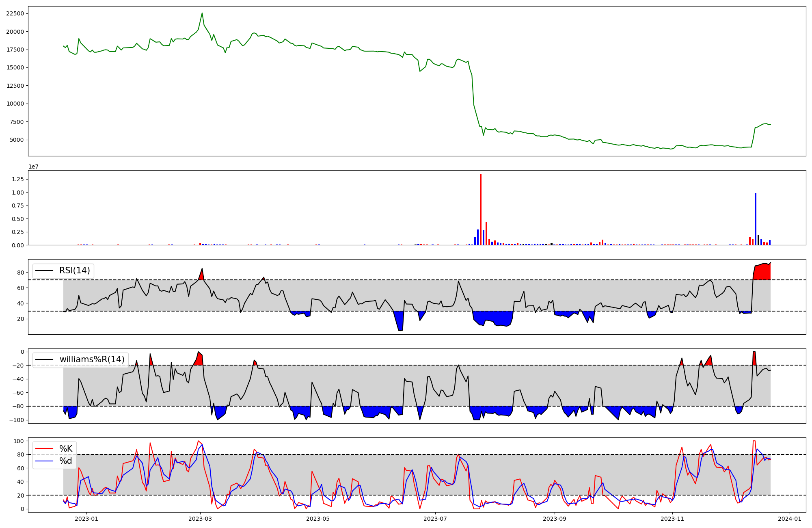
Task: Click the 2023-01 x-axis date label
Action: (86, 518)
